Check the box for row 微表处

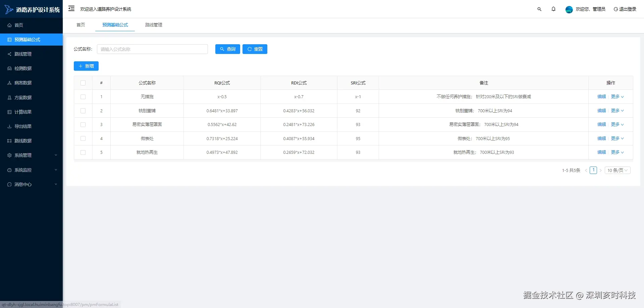(83, 138)
